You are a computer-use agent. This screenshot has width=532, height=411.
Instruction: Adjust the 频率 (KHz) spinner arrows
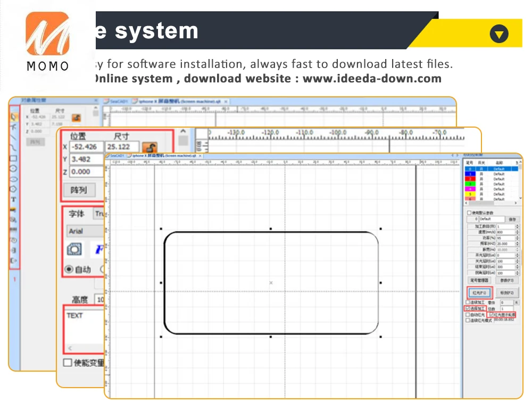(517, 244)
